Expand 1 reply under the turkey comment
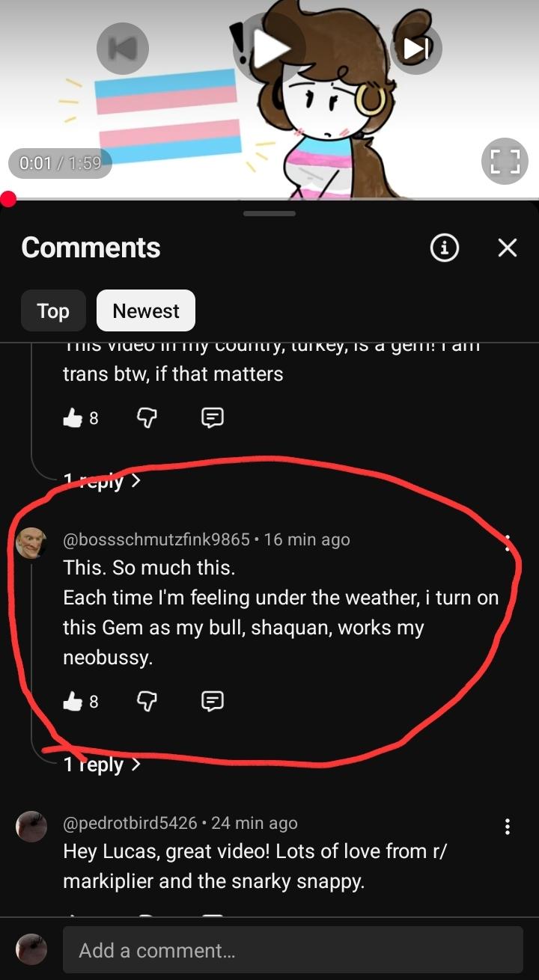The image size is (539, 980). pos(102,480)
